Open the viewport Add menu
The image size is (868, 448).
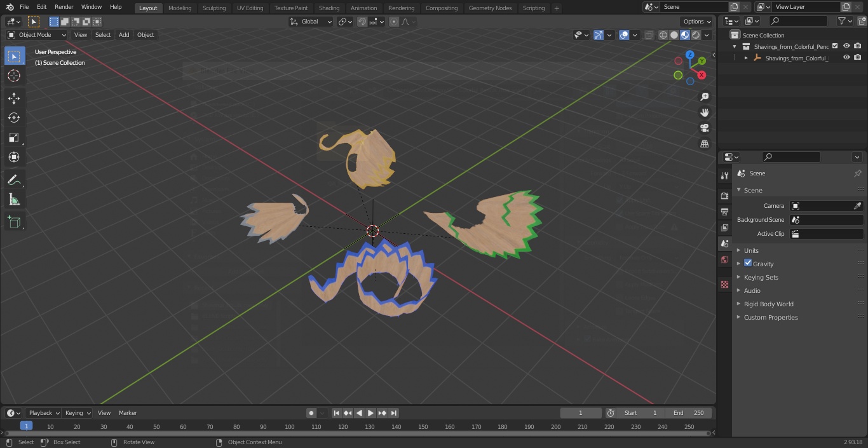coord(124,35)
